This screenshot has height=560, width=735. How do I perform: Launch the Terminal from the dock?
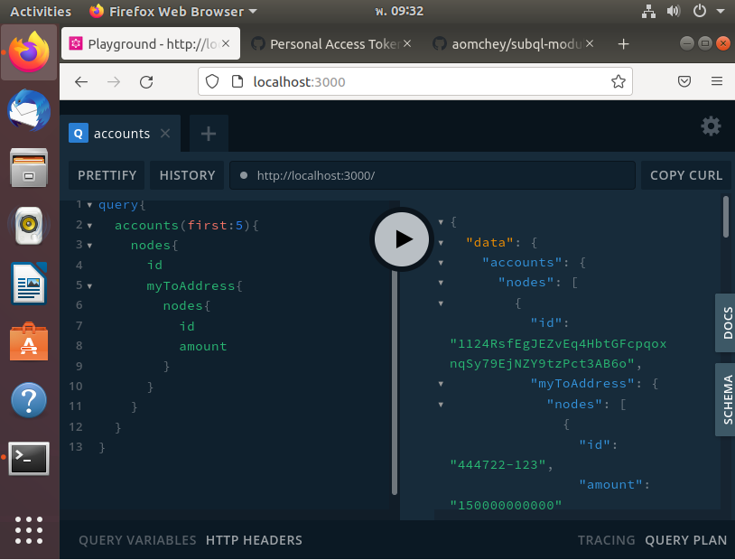[28, 458]
